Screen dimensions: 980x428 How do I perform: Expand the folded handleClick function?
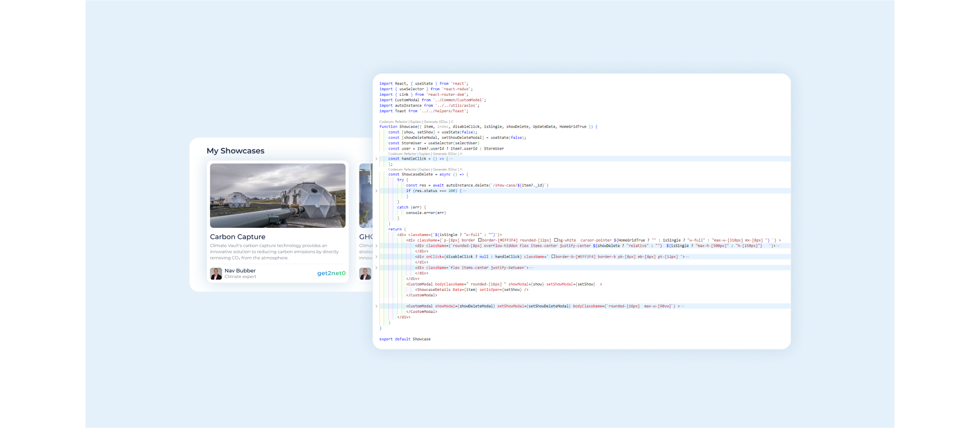click(376, 159)
